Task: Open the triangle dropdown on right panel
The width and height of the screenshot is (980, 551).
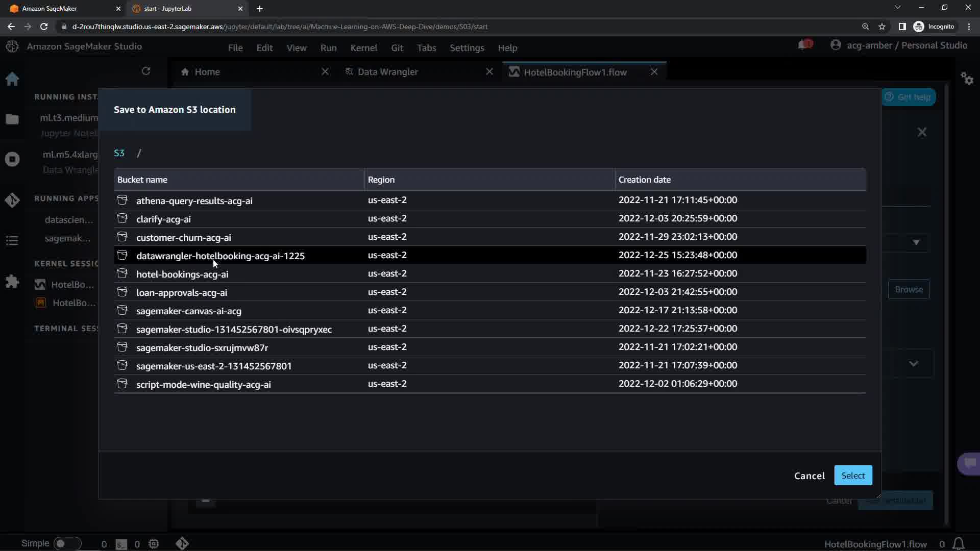Action: pyautogui.click(x=916, y=242)
